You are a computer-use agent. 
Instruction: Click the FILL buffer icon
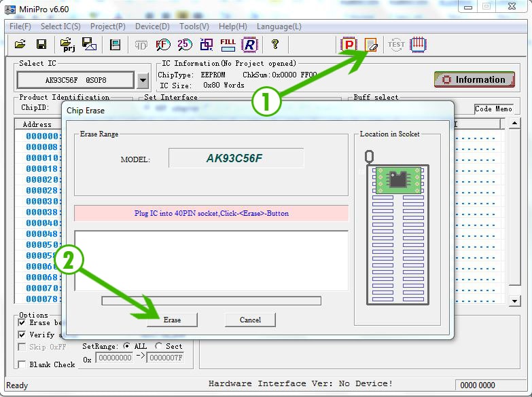[x=228, y=44]
